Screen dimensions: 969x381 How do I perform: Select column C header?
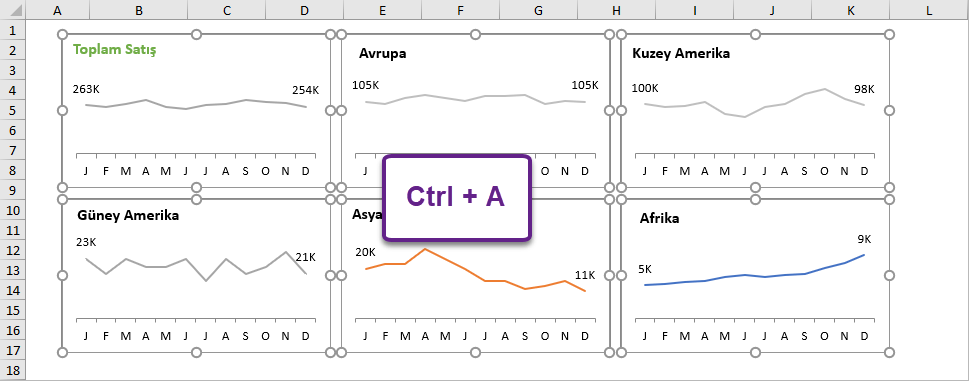(227, 10)
